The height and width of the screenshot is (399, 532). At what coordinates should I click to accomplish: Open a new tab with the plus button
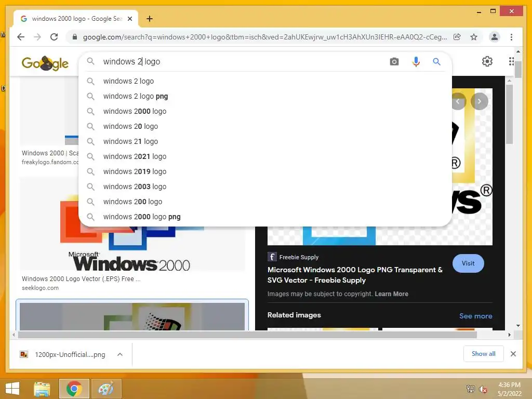pos(149,19)
